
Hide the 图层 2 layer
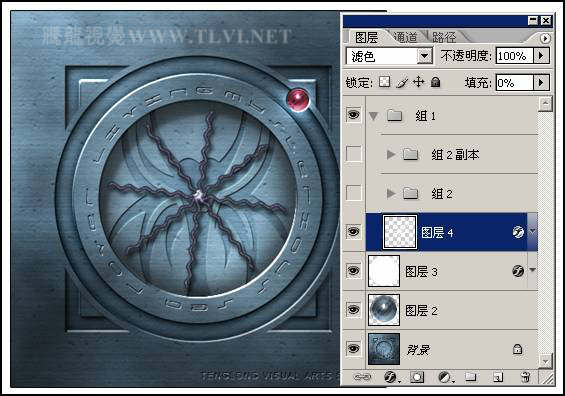(353, 310)
